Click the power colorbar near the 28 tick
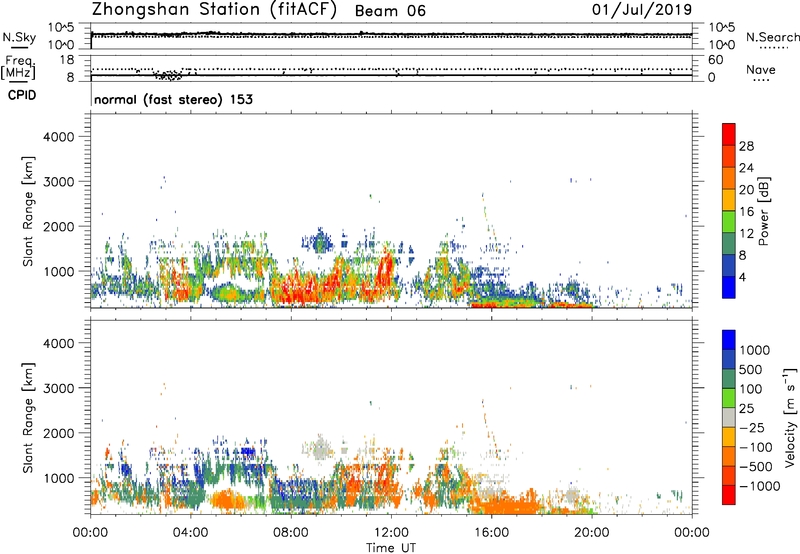Screen dimensions: 800x554 pyautogui.click(x=729, y=146)
